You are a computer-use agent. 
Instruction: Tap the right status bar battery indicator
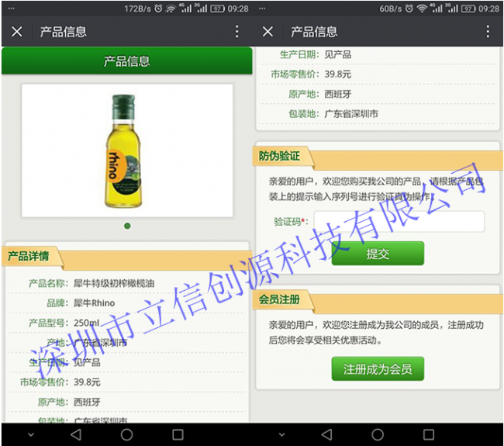468,9
